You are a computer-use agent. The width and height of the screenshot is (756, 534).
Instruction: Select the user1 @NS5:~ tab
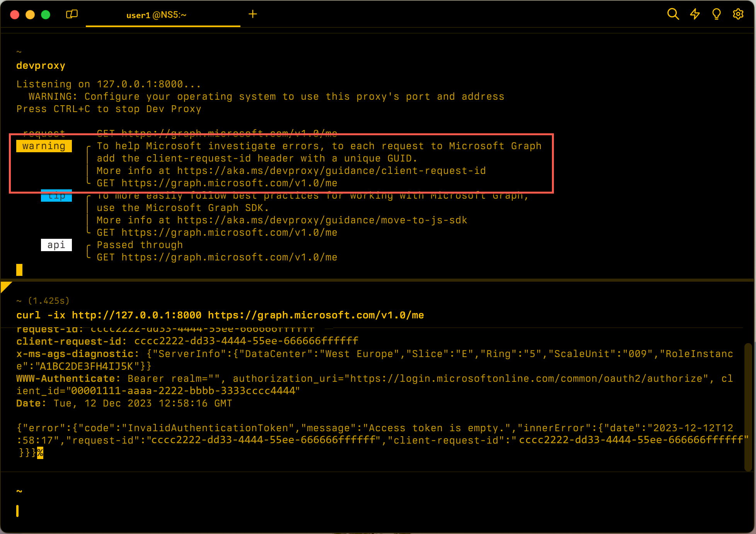(x=156, y=15)
